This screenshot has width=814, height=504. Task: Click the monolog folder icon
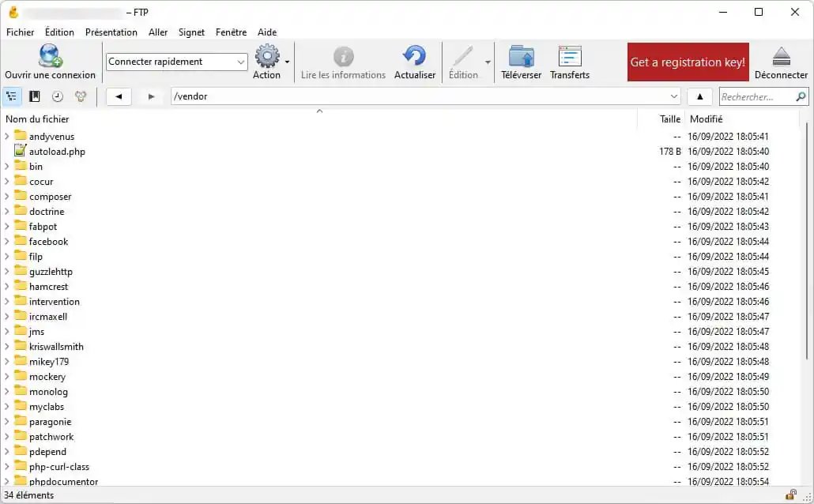pos(21,390)
